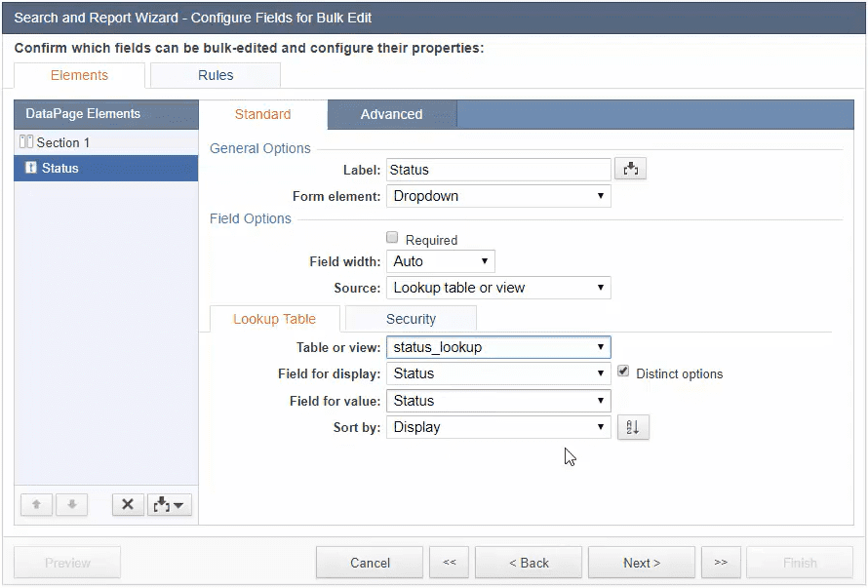Click the Next > button
868x588 pixels.
coord(642,563)
